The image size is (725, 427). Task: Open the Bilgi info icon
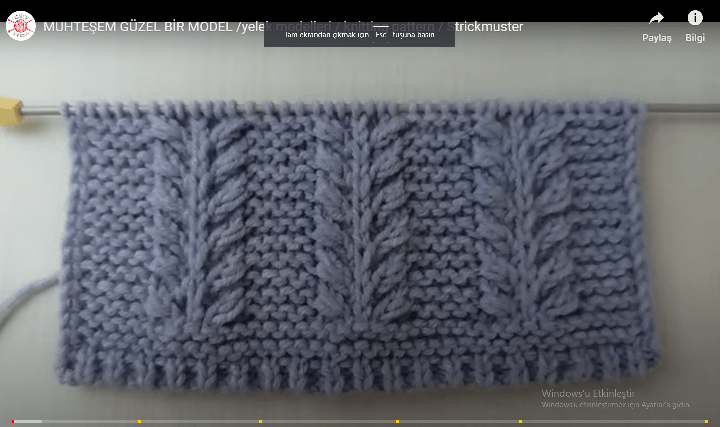pos(695,18)
